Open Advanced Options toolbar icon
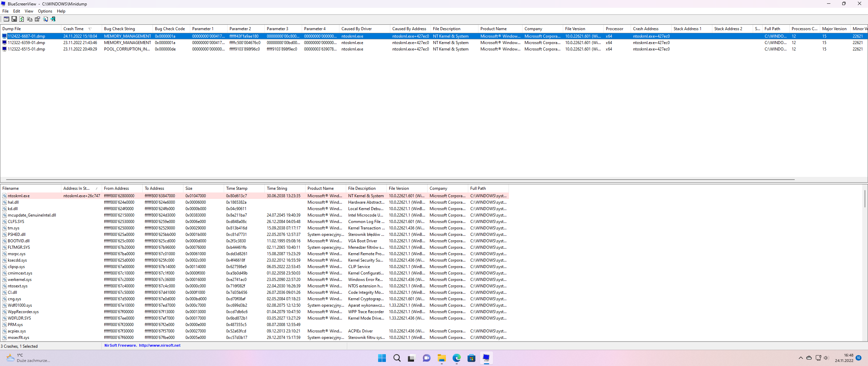The width and height of the screenshot is (868, 366). pos(6,19)
